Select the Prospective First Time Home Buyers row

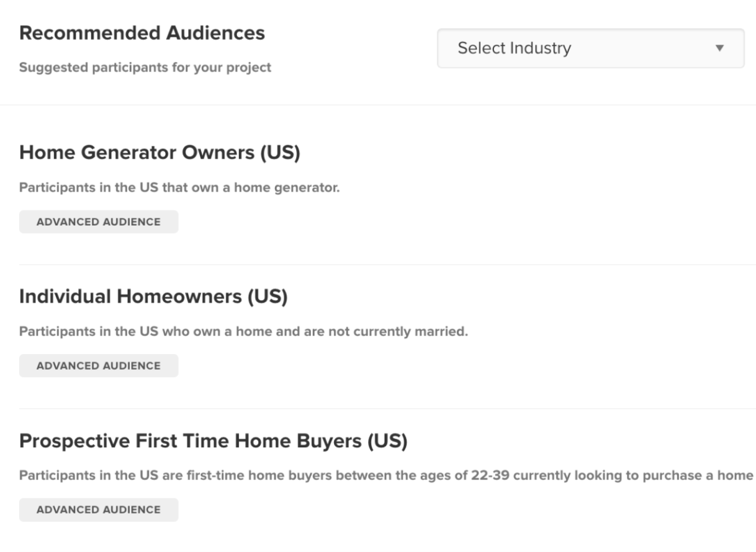tap(387, 476)
